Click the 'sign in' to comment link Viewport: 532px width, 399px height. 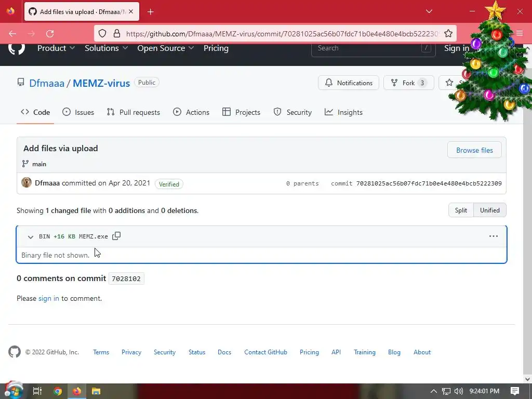(x=48, y=298)
